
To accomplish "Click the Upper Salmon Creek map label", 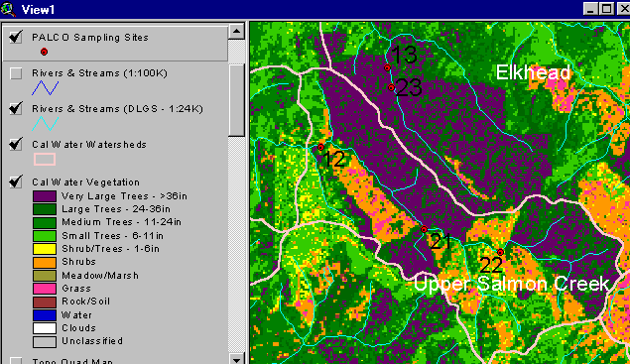I will click(x=512, y=284).
